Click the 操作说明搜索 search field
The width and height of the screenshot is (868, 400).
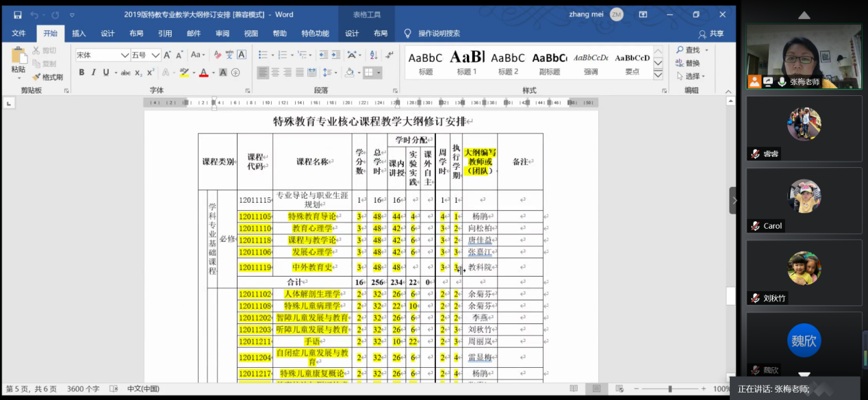pyautogui.click(x=439, y=34)
